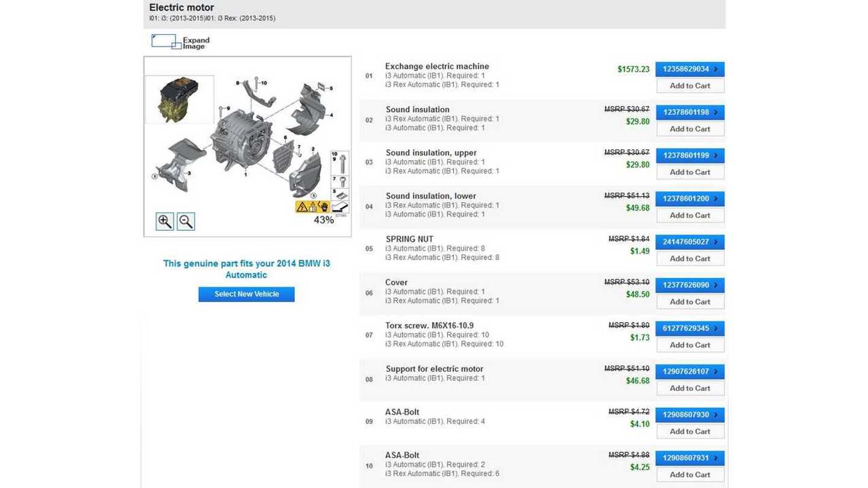Image resolution: width=868 pixels, height=488 pixels.
Task: Add Support for electric motor to cart
Action: click(x=690, y=387)
